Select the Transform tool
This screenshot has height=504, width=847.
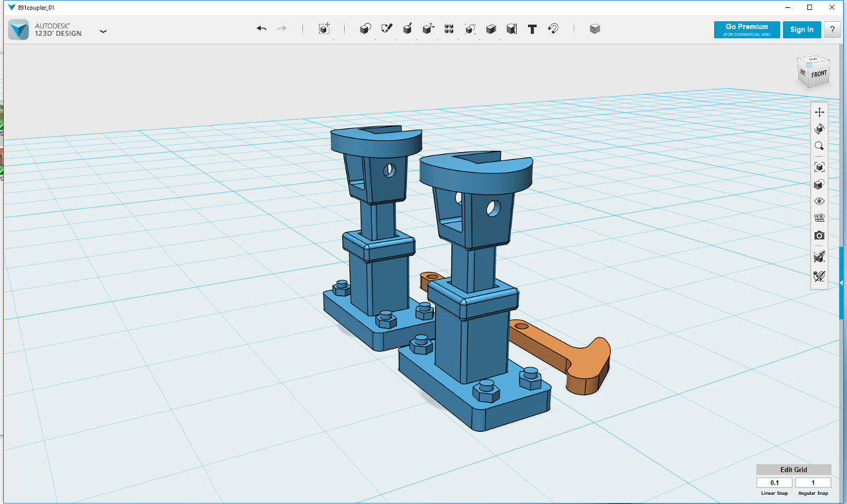[324, 29]
